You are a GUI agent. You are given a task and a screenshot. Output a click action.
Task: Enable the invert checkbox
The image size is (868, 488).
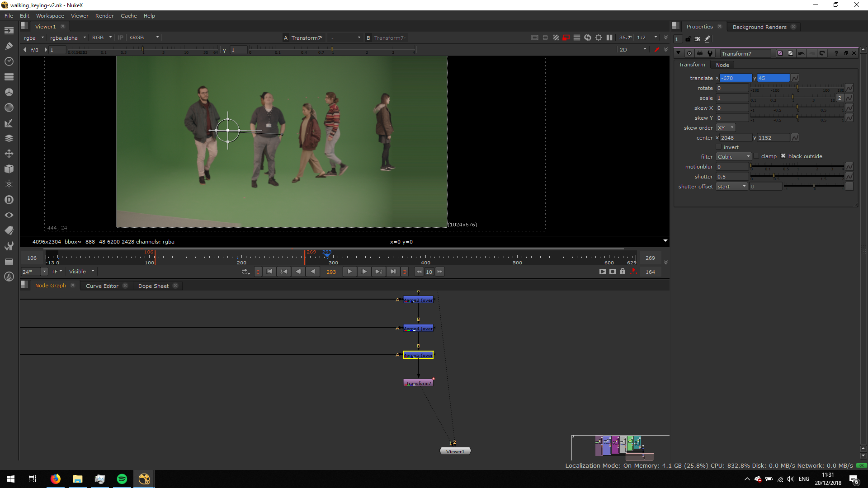(x=719, y=147)
